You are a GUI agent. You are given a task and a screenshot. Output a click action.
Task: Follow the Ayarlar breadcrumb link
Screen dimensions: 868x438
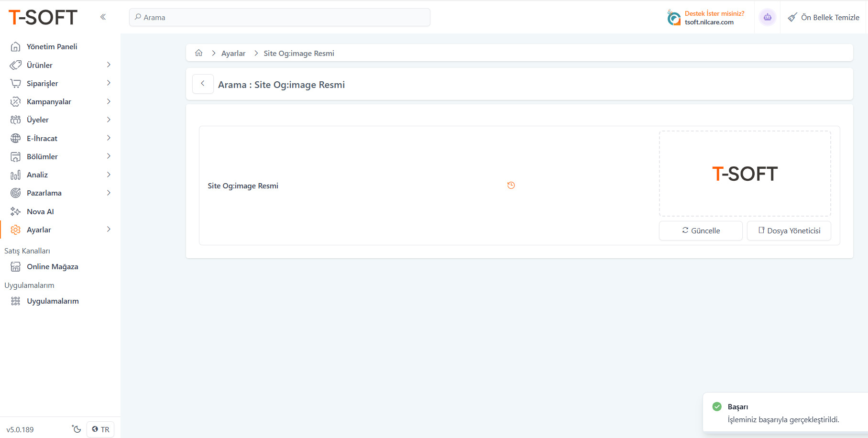click(233, 53)
